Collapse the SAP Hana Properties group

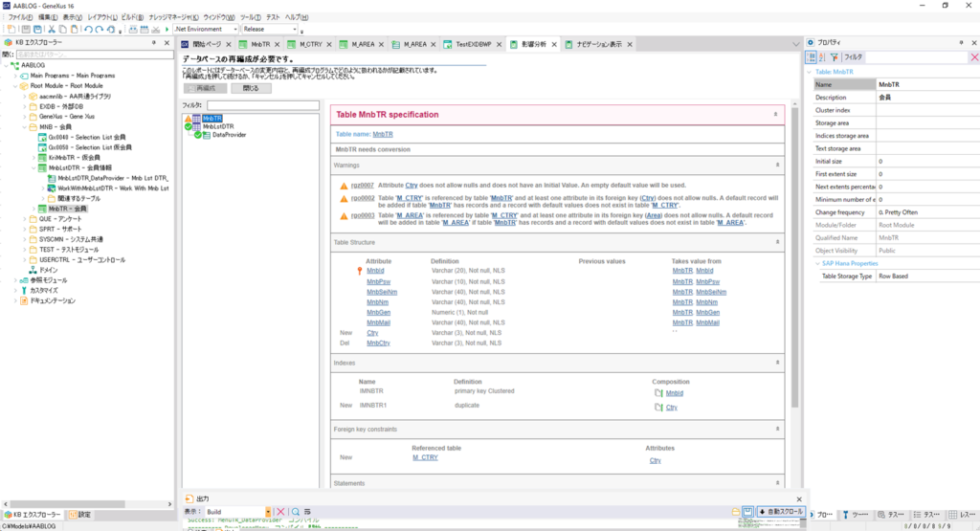click(x=817, y=264)
